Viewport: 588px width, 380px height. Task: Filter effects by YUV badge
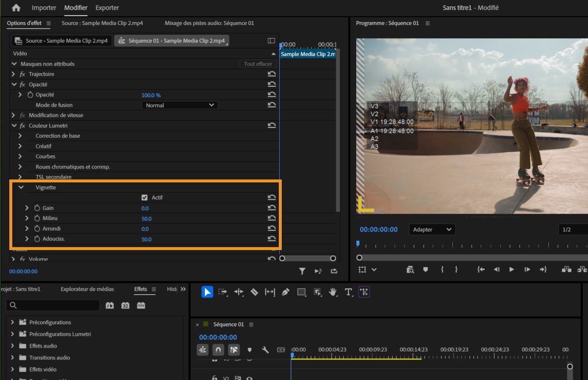tap(141, 305)
